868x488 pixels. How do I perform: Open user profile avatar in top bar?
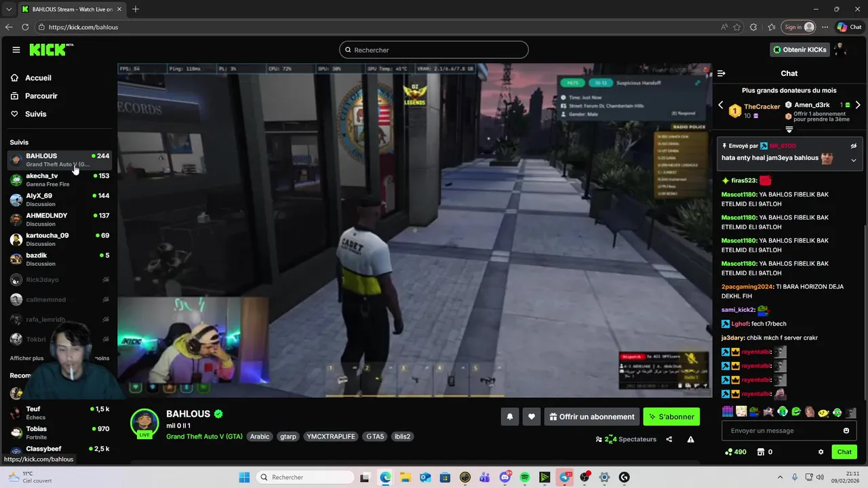[x=841, y=49]
